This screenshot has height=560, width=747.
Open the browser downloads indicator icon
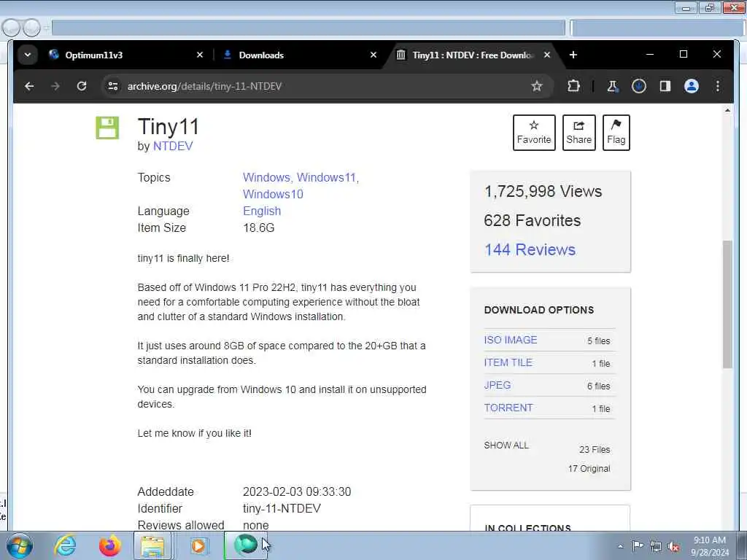[x=639, y=86]
